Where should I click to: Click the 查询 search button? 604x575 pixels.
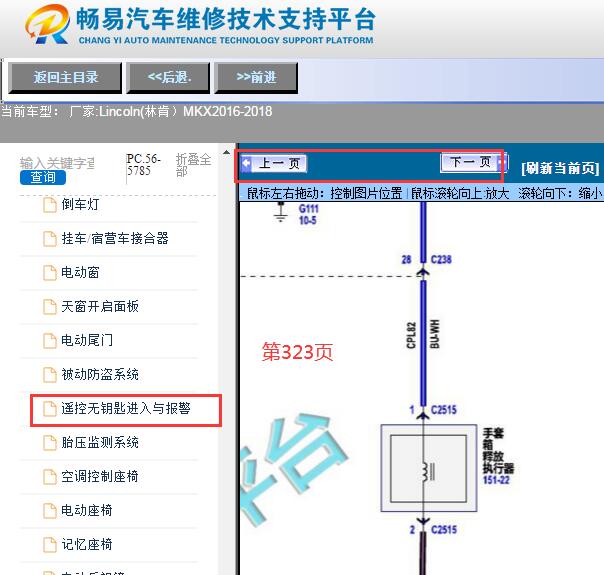[43, 178]
